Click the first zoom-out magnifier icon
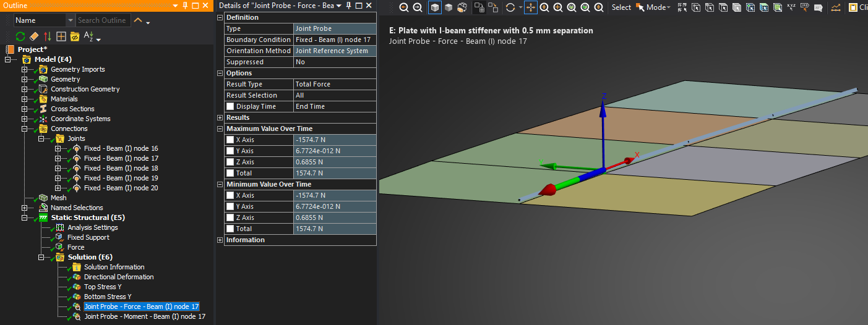 [404, 7]
